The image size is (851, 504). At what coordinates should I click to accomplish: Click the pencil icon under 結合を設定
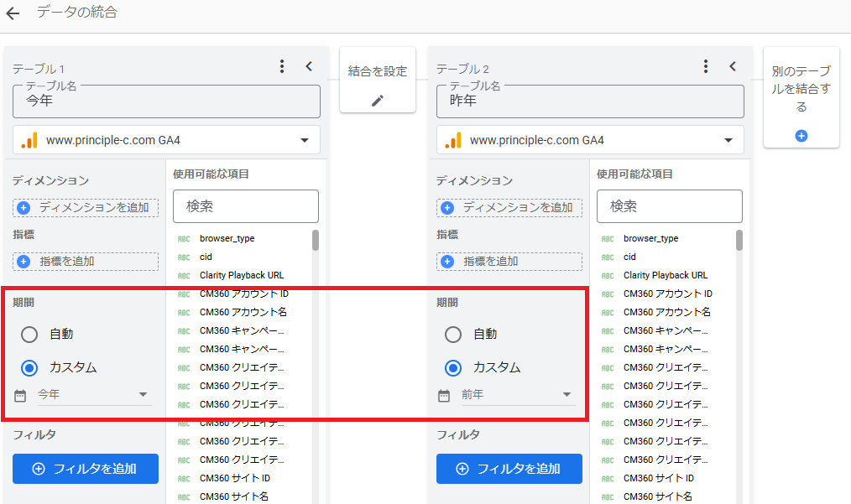tap(377, 101)
